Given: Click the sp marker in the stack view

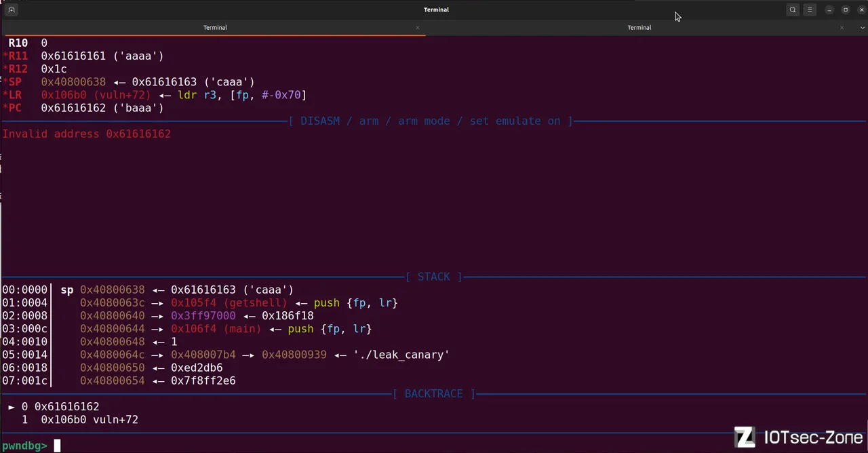Looking at the screenshot, I should click(x=67, y=290).
